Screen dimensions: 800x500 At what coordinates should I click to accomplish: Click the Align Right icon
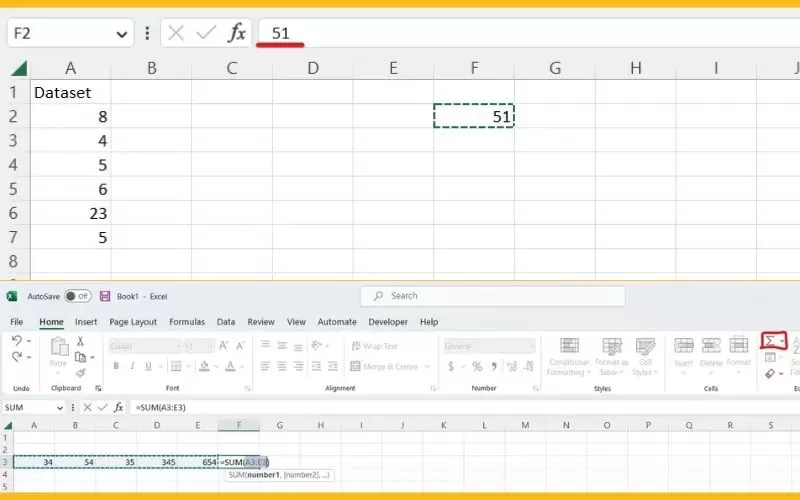pyautogui.click(x=298, y=366)
